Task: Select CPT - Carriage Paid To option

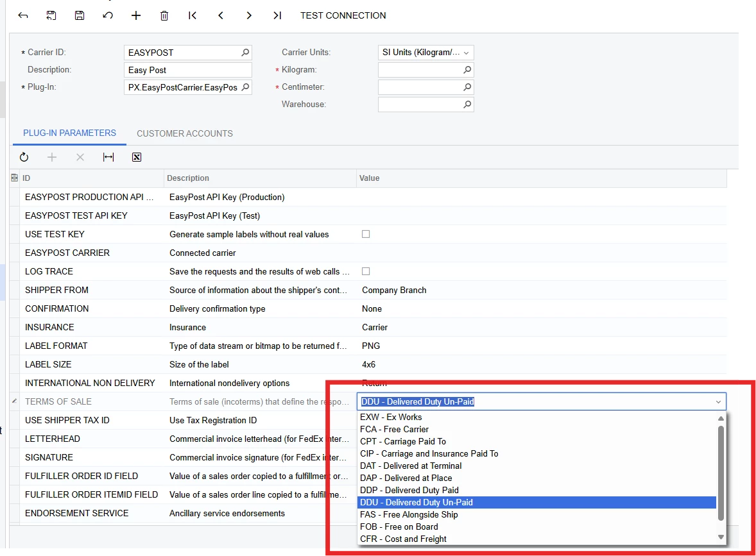Action: tap(537, 441)
